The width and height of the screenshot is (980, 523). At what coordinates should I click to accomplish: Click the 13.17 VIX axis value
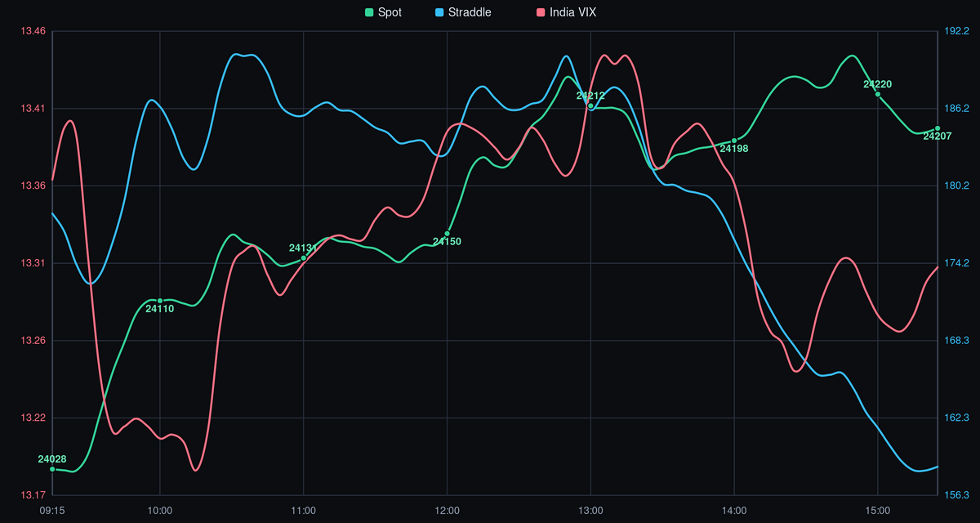tap(33, 494)
